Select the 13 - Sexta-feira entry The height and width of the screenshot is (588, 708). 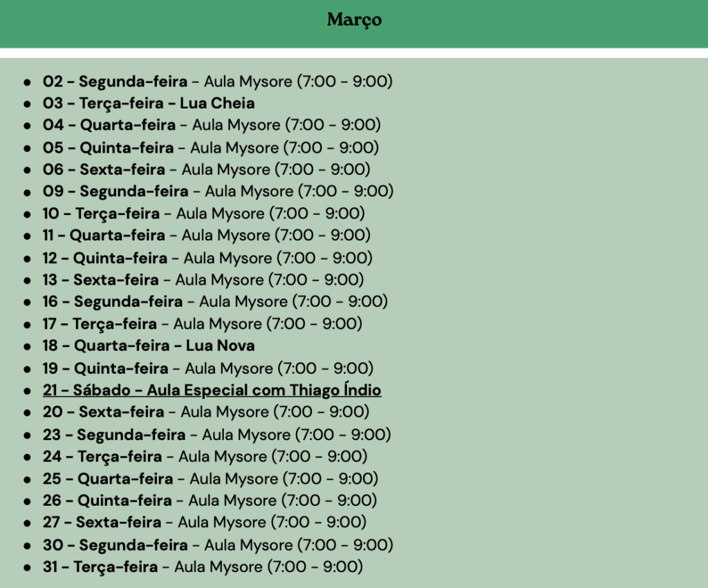coord(203,280)
